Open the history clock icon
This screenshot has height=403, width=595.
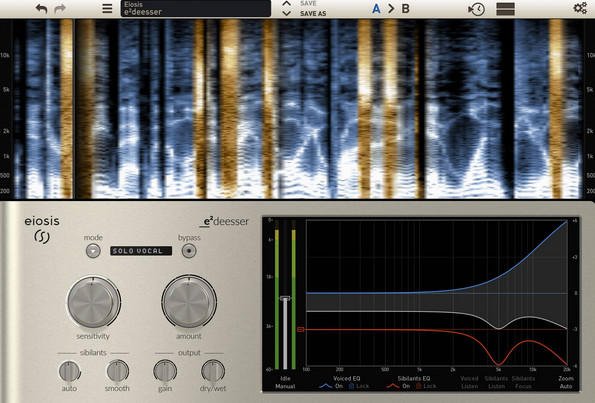(x=476, y=9)
